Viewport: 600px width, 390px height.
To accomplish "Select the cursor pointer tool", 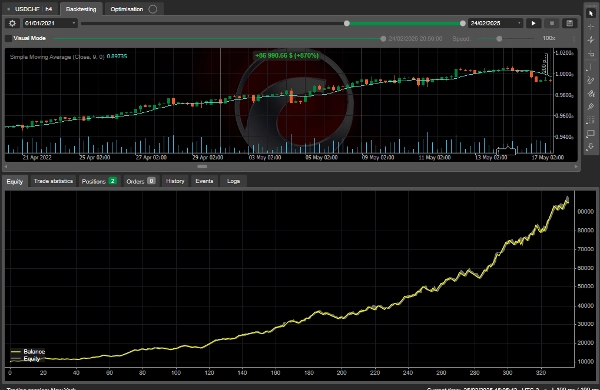I will point(591,13).
